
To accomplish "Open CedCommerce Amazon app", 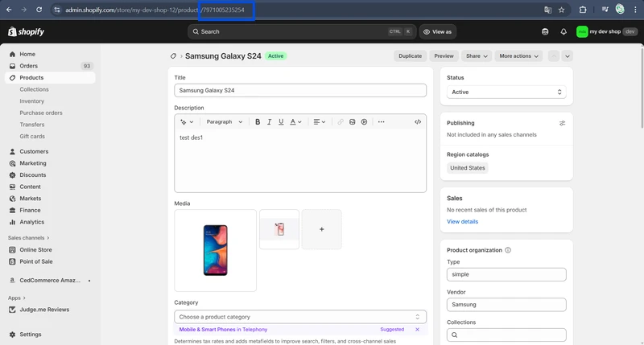I will click(50, 281).
